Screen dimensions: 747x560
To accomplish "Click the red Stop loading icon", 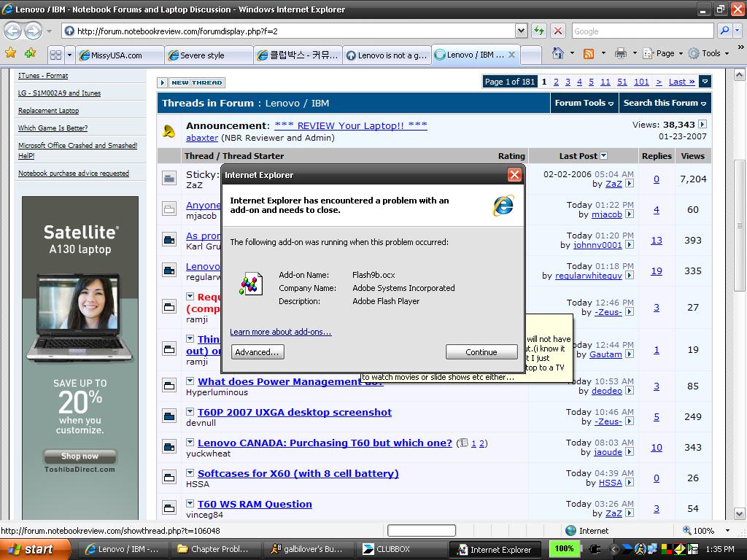I will point(557,31).
